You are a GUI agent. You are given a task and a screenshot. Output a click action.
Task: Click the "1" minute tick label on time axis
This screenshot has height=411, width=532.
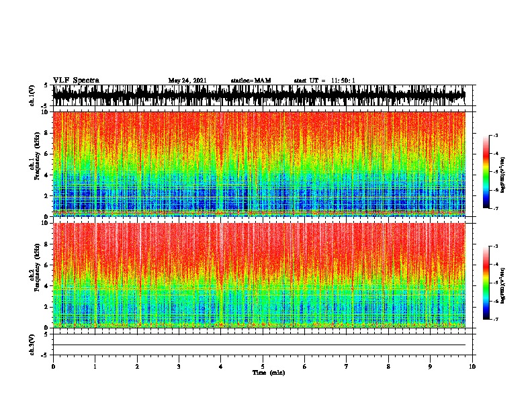coord(95,367)
